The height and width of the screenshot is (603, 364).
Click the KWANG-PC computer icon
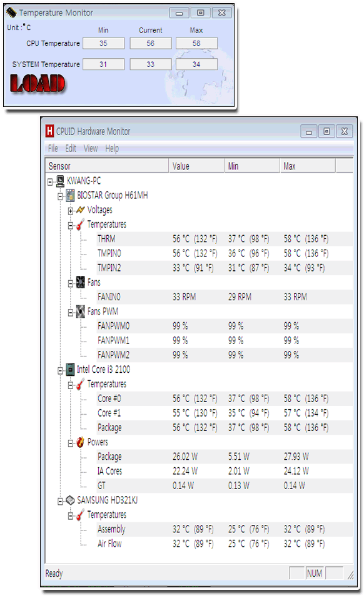61,181
